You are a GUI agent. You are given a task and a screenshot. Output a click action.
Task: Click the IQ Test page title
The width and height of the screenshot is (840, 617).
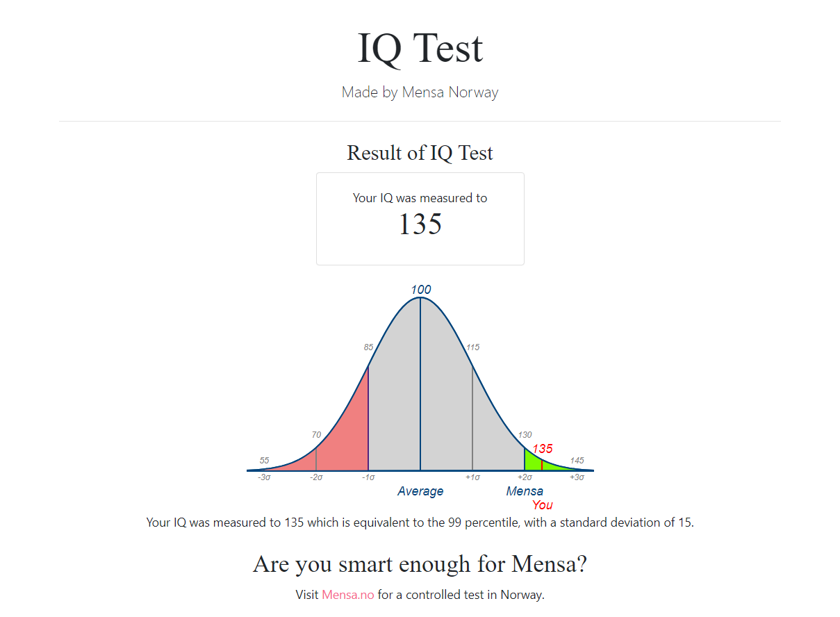[x=420, y=48]
